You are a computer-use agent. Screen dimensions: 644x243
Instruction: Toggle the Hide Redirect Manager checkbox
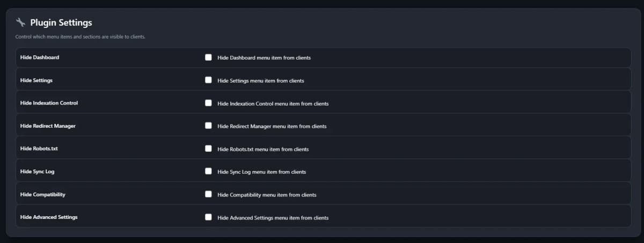pyautogui.click(x=208, y=126)
